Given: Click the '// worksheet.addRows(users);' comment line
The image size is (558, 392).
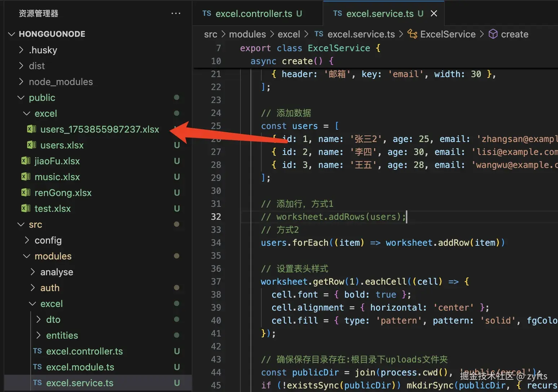Looking at the screenshot, I should point(334,217).
